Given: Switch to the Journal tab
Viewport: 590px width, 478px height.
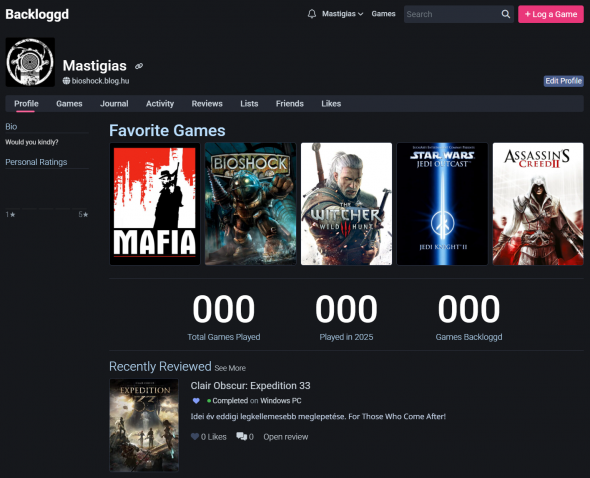Looking at the screenshot, I should point(114,104).
